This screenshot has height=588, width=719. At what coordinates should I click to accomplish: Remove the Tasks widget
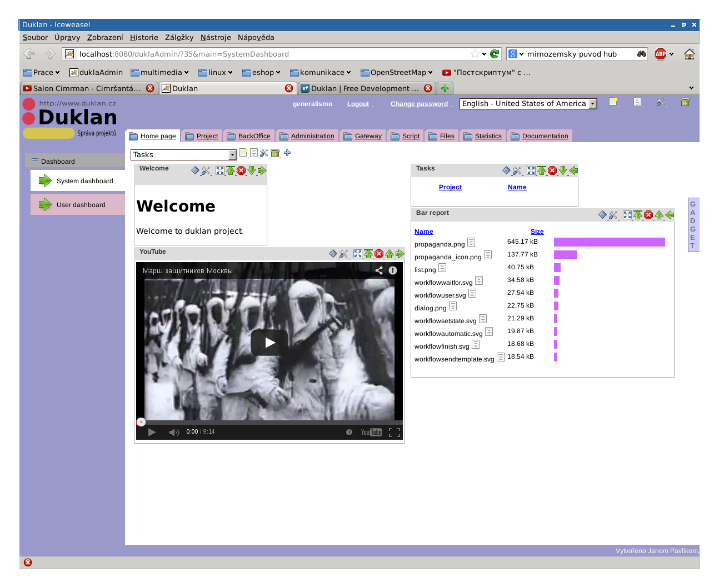click(552, 170)
